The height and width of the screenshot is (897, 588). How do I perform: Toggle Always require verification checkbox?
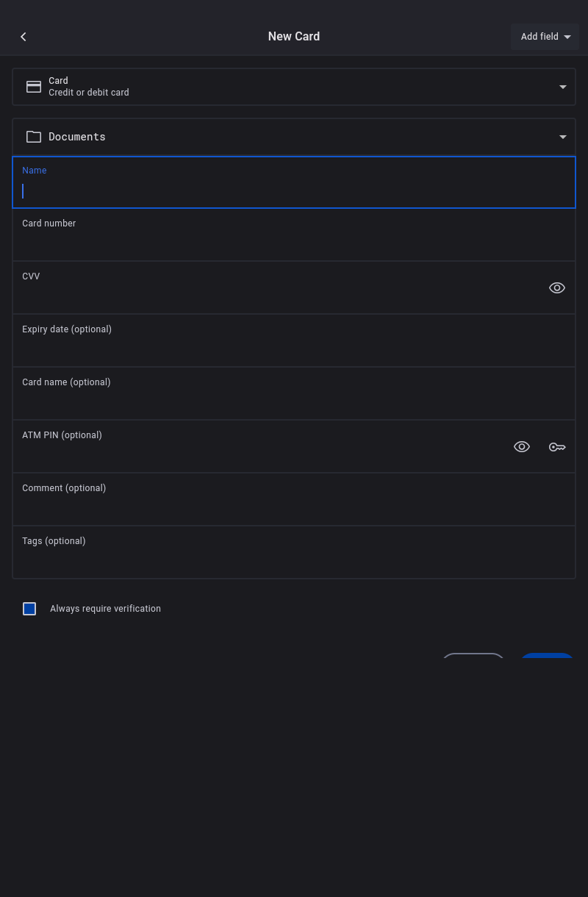[29, 609]
